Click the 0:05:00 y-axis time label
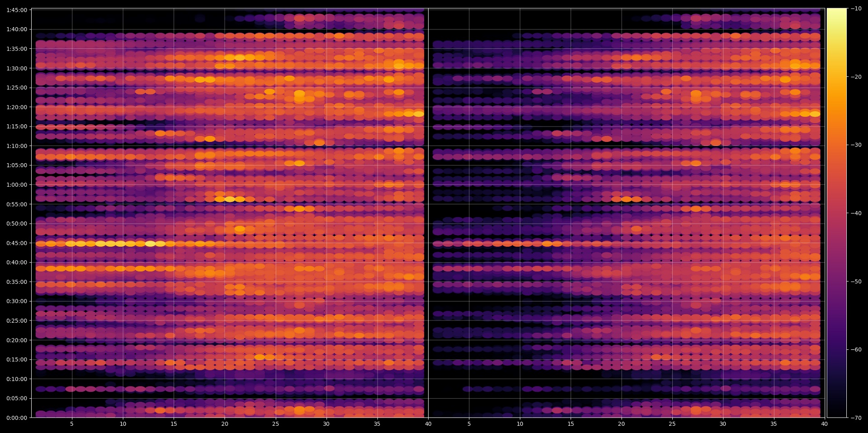The width and height of the screenshot is (868, 433). click(17, 399)
